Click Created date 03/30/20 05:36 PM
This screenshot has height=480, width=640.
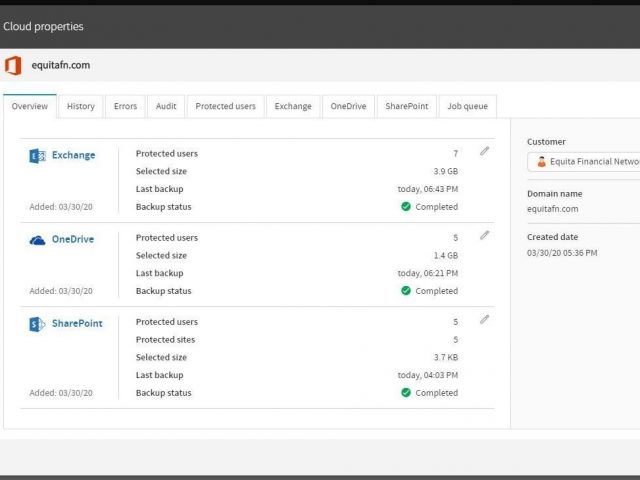562,253
